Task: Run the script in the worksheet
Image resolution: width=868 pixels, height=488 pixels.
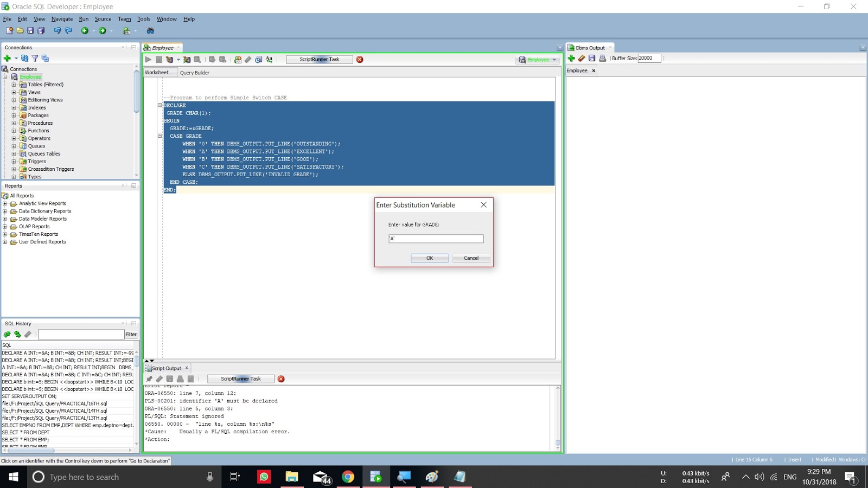Action: [x=159, y=60]
